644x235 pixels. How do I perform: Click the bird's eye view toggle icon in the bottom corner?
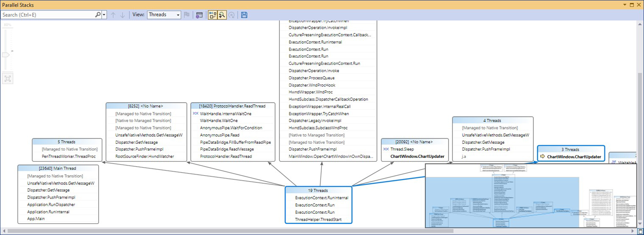pos(640,231)
